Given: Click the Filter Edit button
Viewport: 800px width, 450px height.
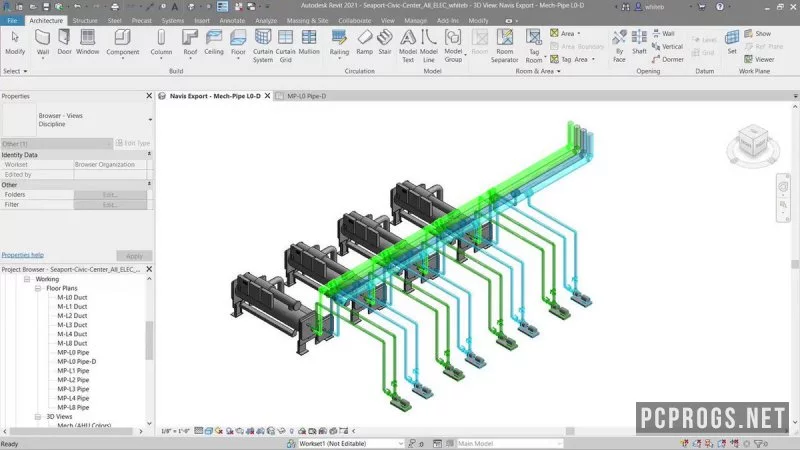Looking at the screenshot, I should pos(110,205).
